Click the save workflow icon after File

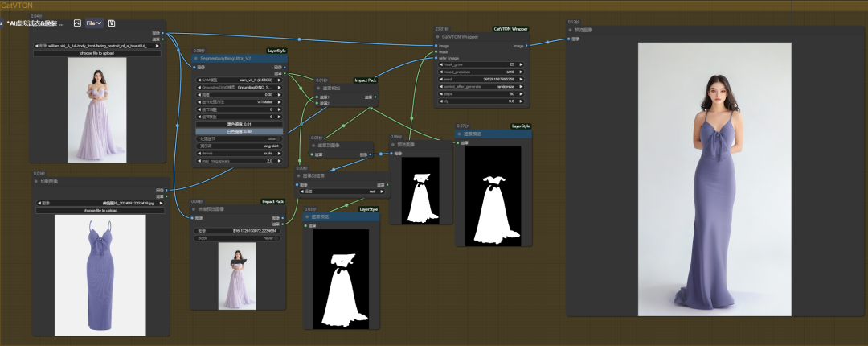point(112,23)
